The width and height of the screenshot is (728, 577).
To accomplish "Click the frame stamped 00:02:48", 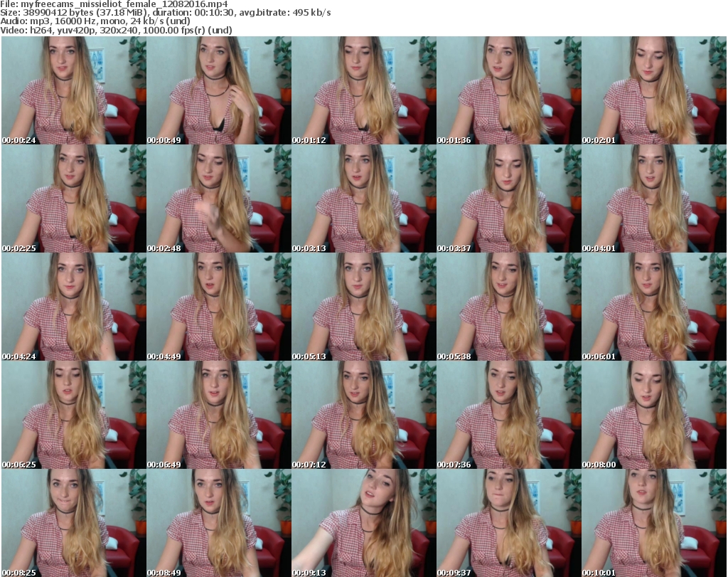I will click(219, 198).
